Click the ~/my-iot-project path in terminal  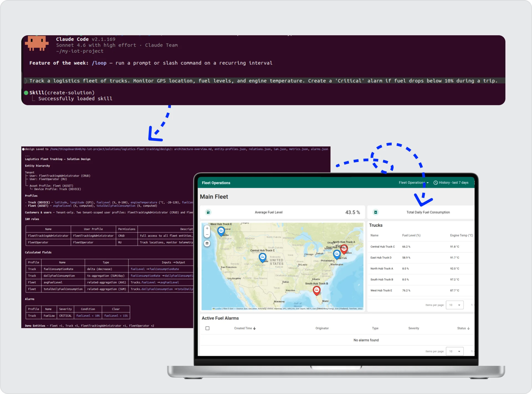pyautogui.click(x=80, y=51)
